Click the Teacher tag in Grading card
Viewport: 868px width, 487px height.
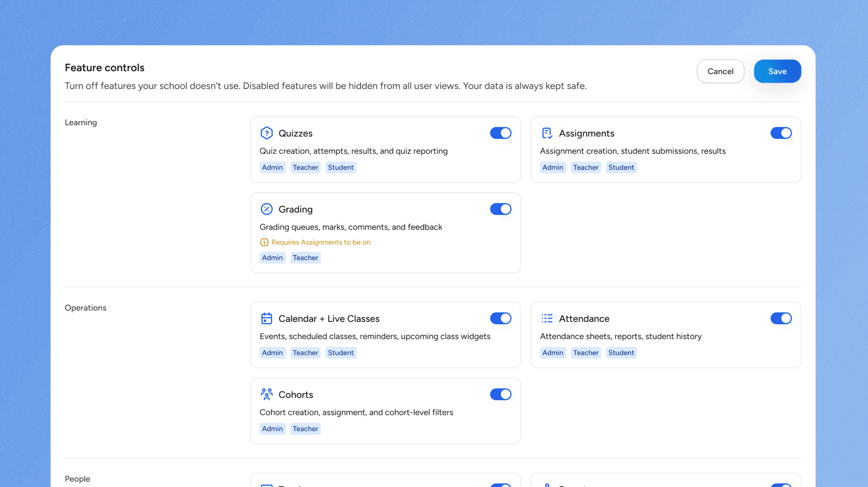305,258
